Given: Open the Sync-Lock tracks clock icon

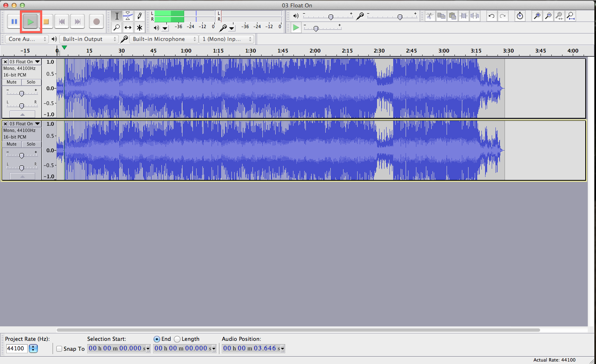Looking at the screenshot, I should (x=520, y=16).
